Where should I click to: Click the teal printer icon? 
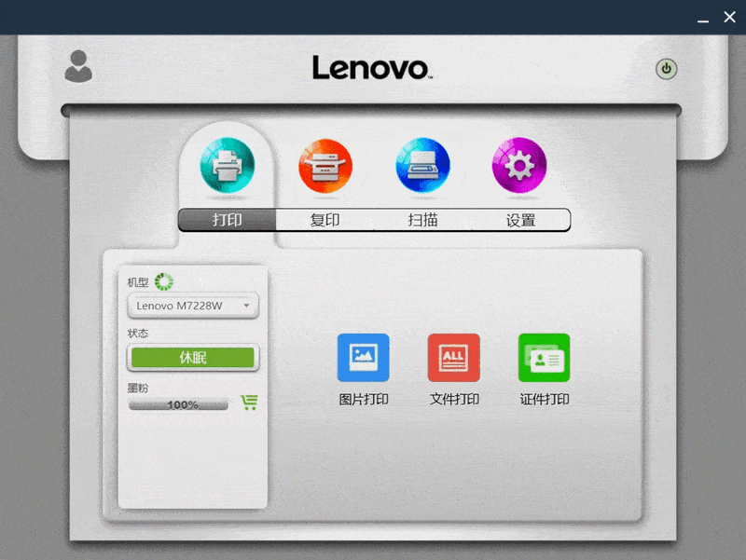(x=228, y=166)
